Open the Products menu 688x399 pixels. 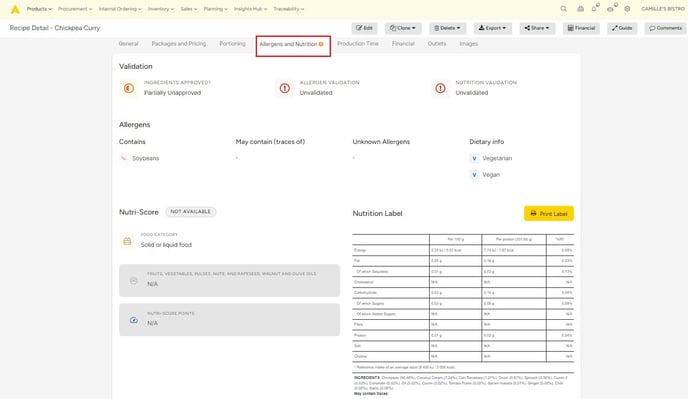pos(39,9)
